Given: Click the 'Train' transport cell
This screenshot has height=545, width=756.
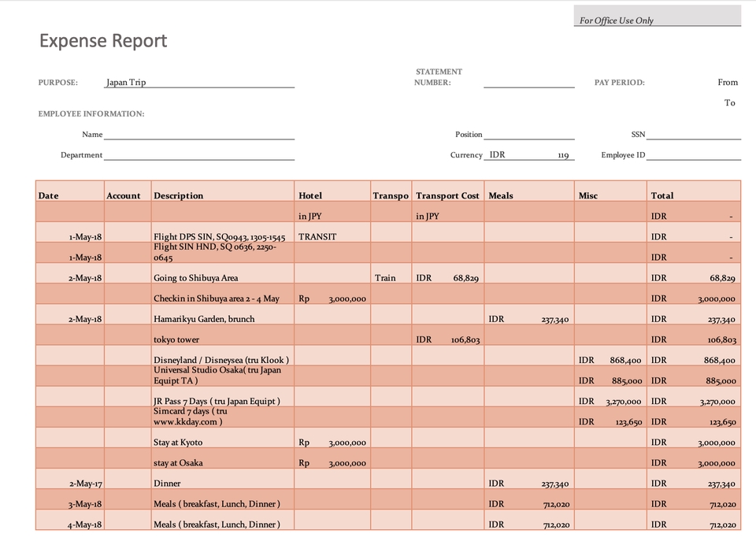Looking at the screenshot, I should [x=391, y=273].
